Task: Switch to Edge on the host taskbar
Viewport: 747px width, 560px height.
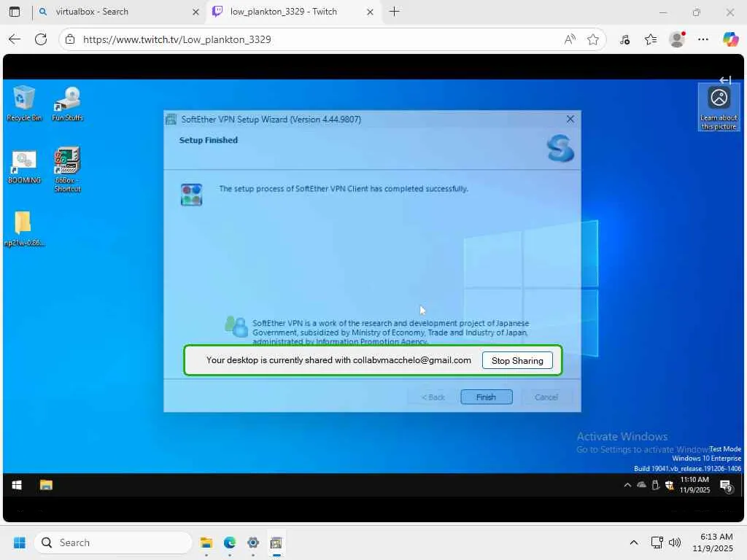Action: pyautogui.click(x=230, y=542)
